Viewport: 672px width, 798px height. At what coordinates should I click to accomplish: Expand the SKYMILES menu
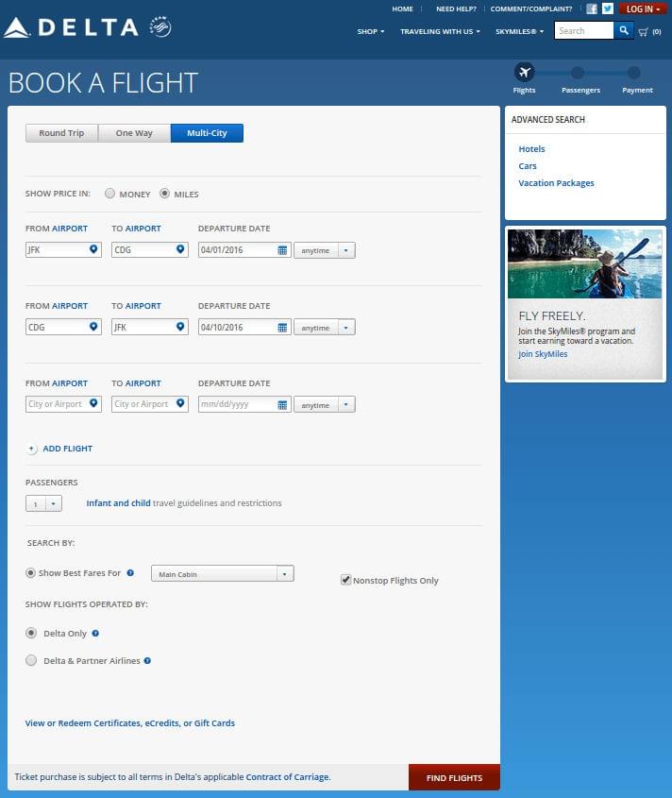coord(519,31)
